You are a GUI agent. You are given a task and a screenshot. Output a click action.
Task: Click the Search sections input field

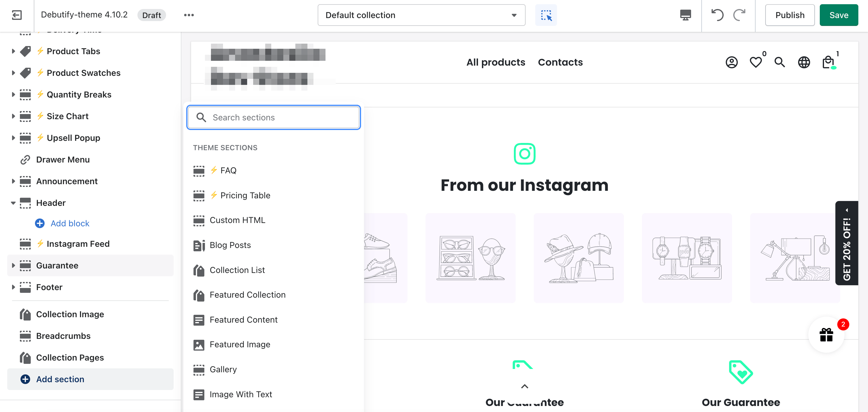(x=274, y=117)
